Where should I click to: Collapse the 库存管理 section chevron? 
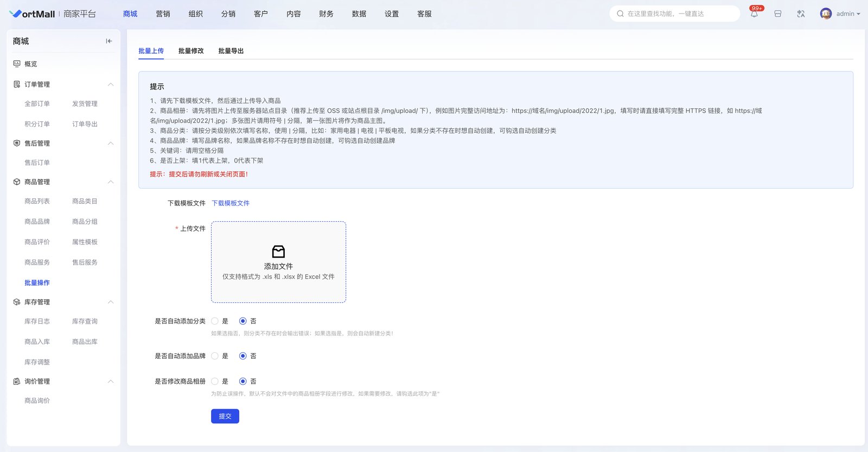(x=111, y=302)
